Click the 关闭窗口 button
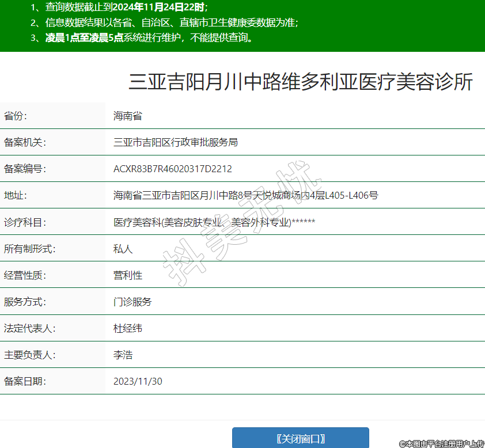Viewport: 485px width, 448px height. pyautogui.click(x=300, y=438)
